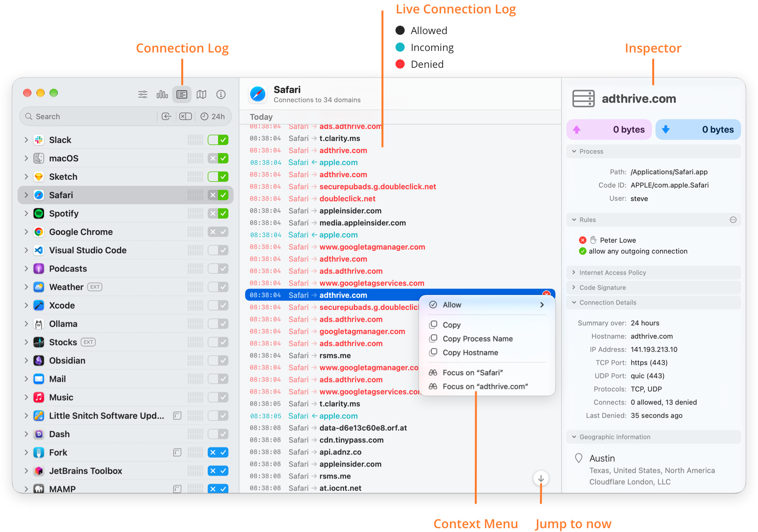Toggle the JetBrains Toolbox allow/deny switch
The height and width of the screenshot is (532, 758).
click(218, 471)
